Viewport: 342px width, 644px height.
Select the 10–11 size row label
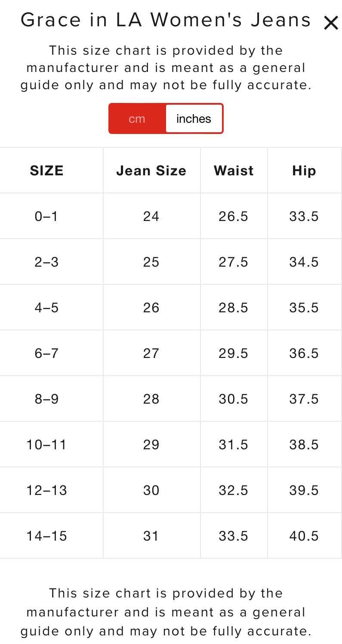[46, 445]
